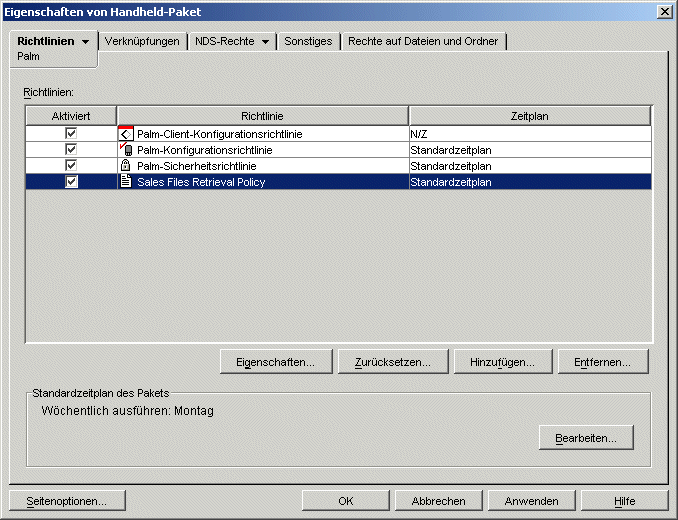Open Hilfe
Screen dimensions: 678x520
pyautogui.click(x=624, y=501)
